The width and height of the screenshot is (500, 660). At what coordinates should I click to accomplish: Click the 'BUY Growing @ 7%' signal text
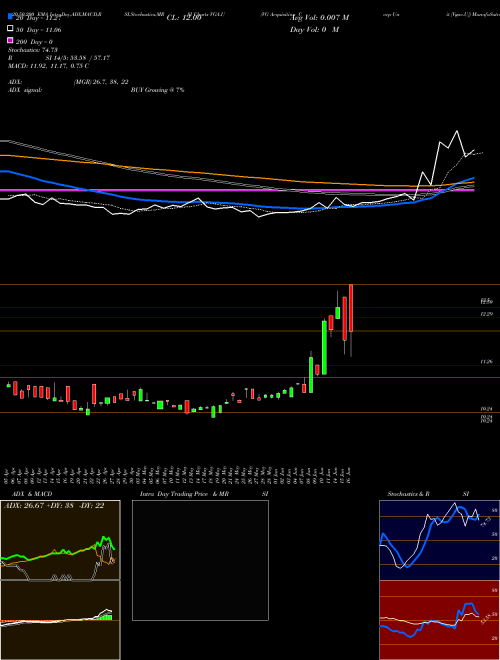157,90
